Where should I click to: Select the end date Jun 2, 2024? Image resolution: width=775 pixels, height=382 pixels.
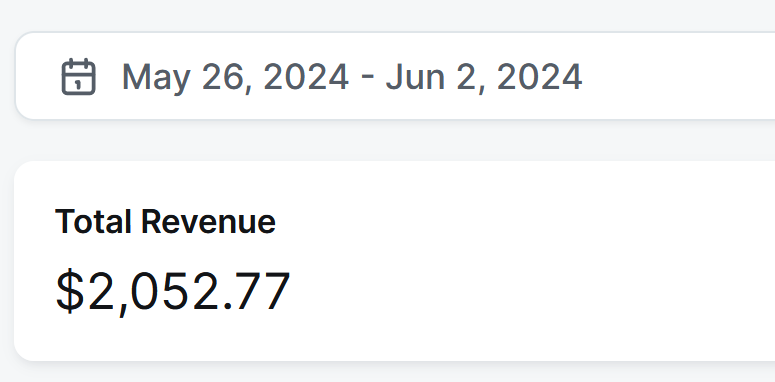pos(484,77)
